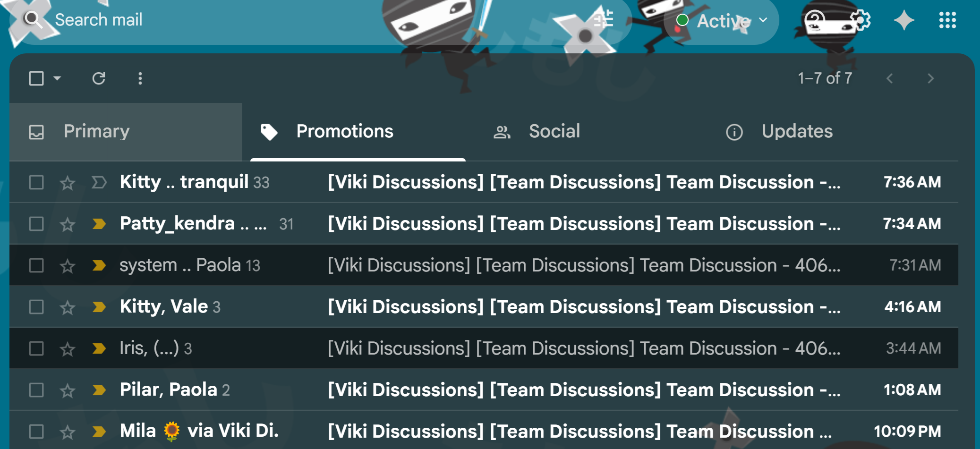This screenshot has height=449, width=980.
Task: Open search options filter icon
Action: (604, 20)
